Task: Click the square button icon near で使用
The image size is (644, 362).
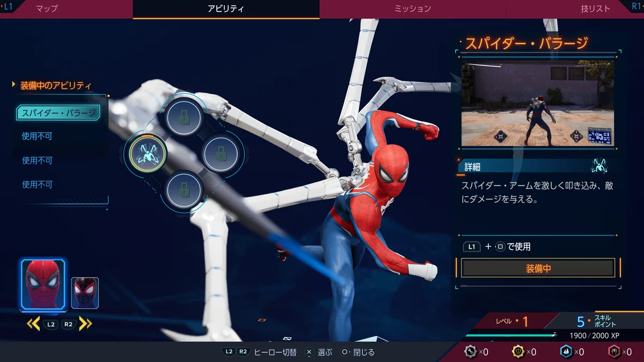Action: coord(500,247)
